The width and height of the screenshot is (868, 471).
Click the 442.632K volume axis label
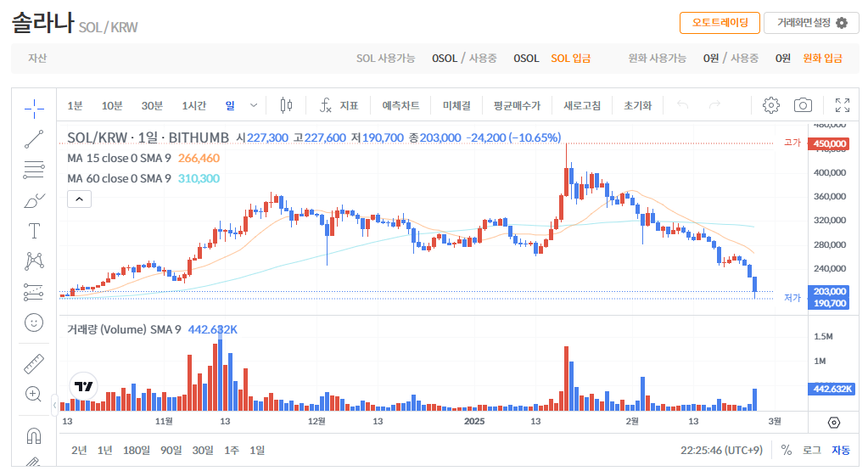tap(832, 389)
